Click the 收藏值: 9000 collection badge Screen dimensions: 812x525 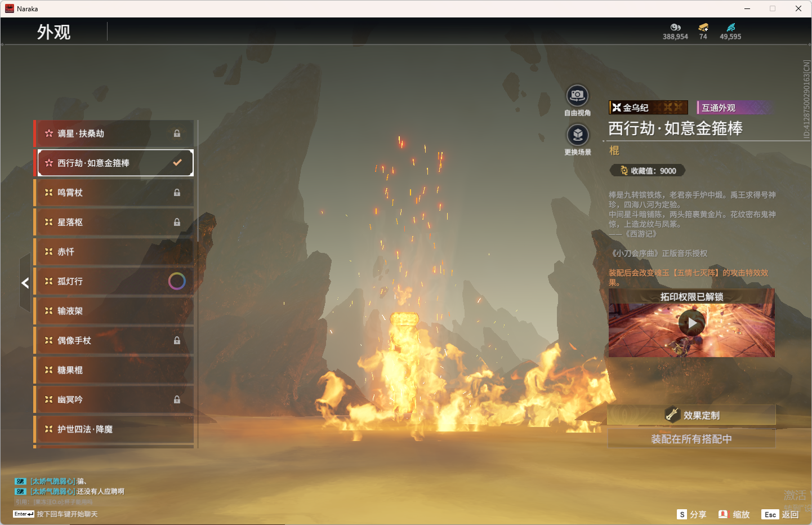click(648, 171)
